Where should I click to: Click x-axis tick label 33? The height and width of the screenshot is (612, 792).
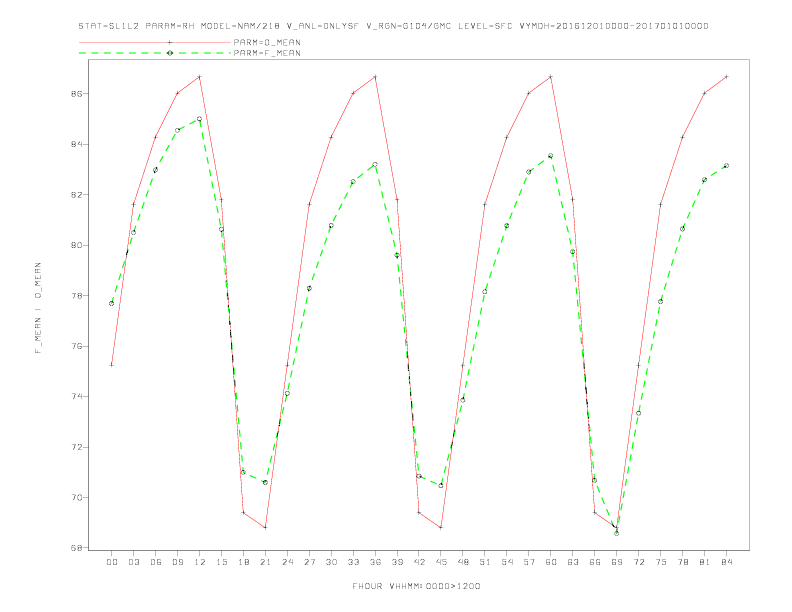[353, 562]
